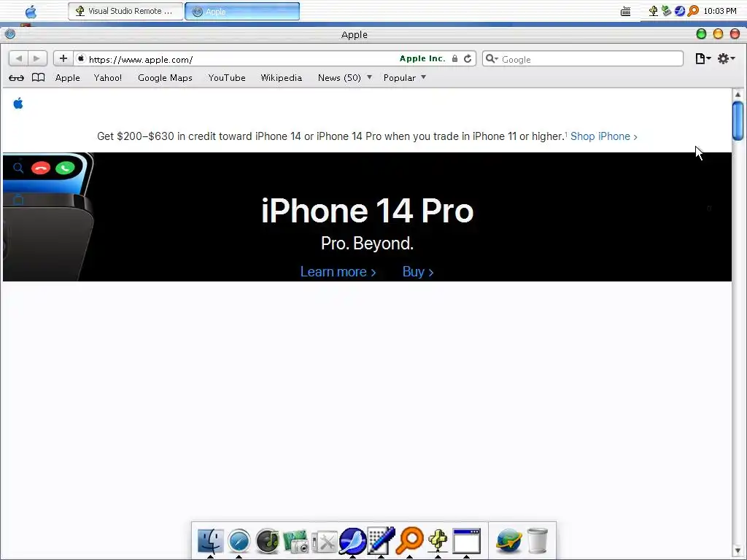Add a bookmark with the plus button
The width and height of the screenshot is (747, 560).
[63, 58]
